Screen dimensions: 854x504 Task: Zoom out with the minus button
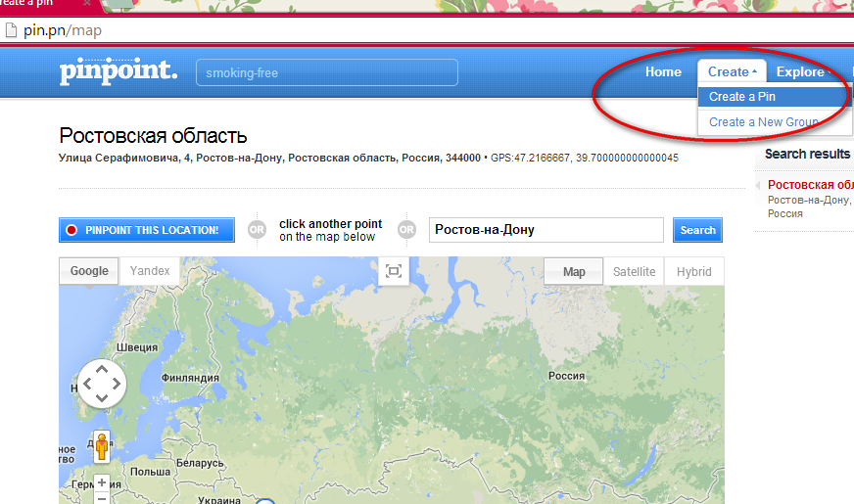pos(101,497)
